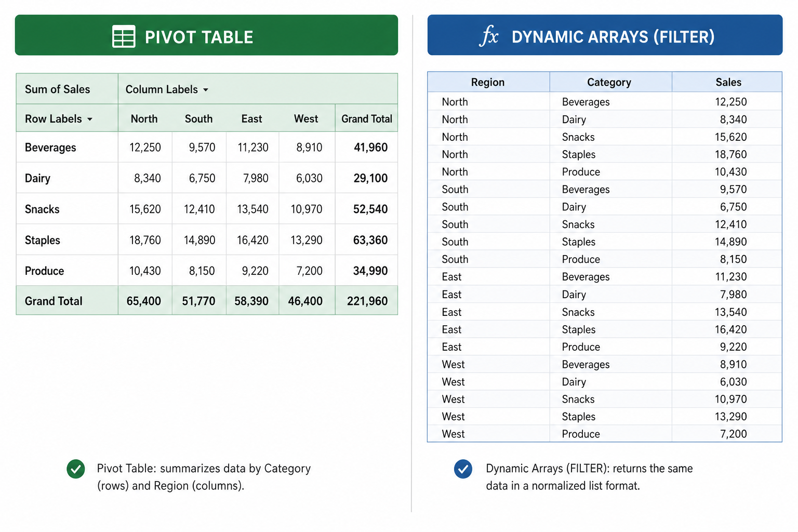
Task: Click the Dairy grand total 29,100
Action: pos(370,178)
